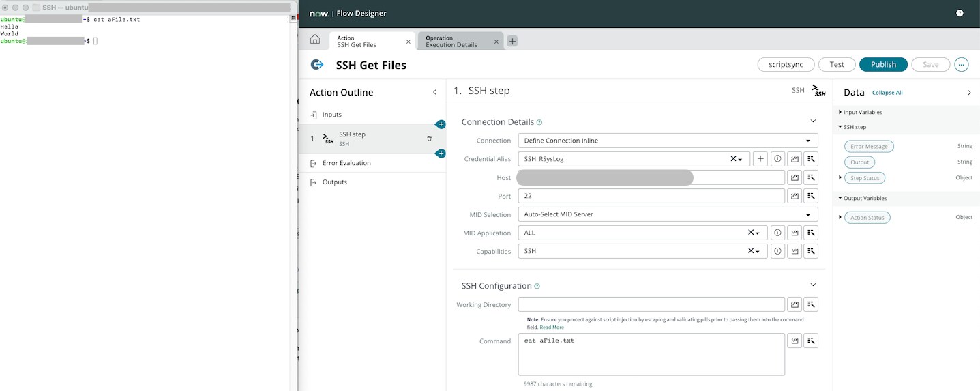Image resolution: width=980 pixels, height=391 pixels.
Task: Toggle scripting for Credential Alias field
Action: tap(794, 159)
